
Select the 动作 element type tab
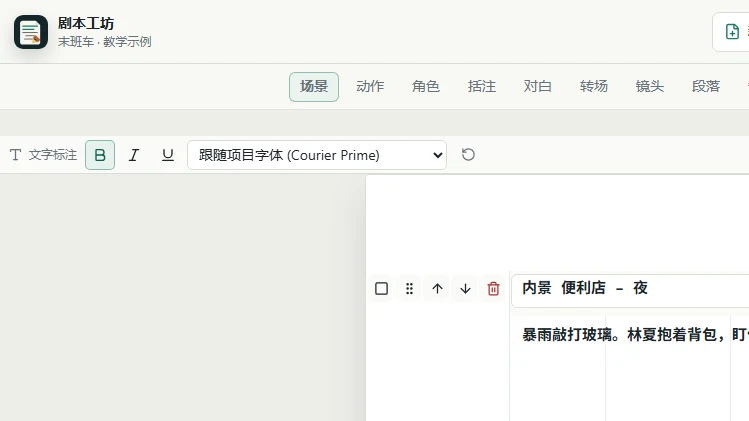point(370,86)
